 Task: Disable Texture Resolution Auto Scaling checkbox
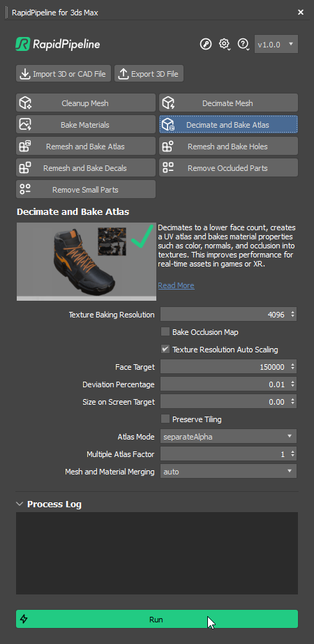[165, 349]
